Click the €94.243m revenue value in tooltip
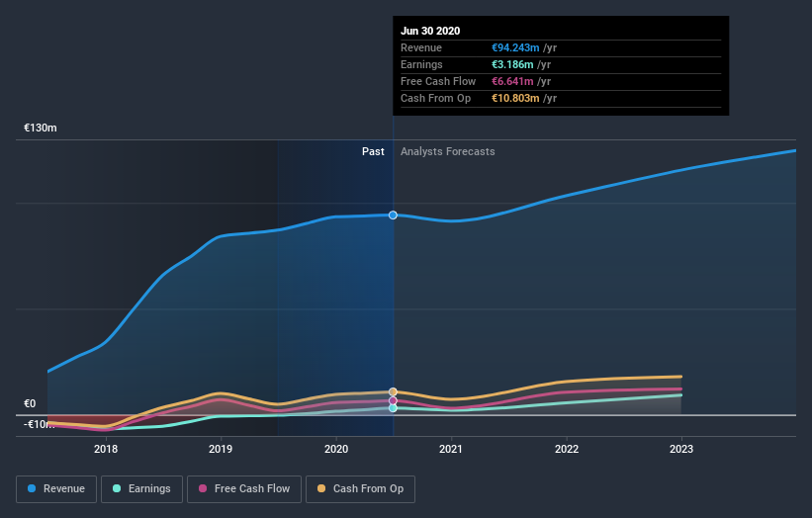The width and height of the screenshot is (812, 518). click(x=515, y=47)
